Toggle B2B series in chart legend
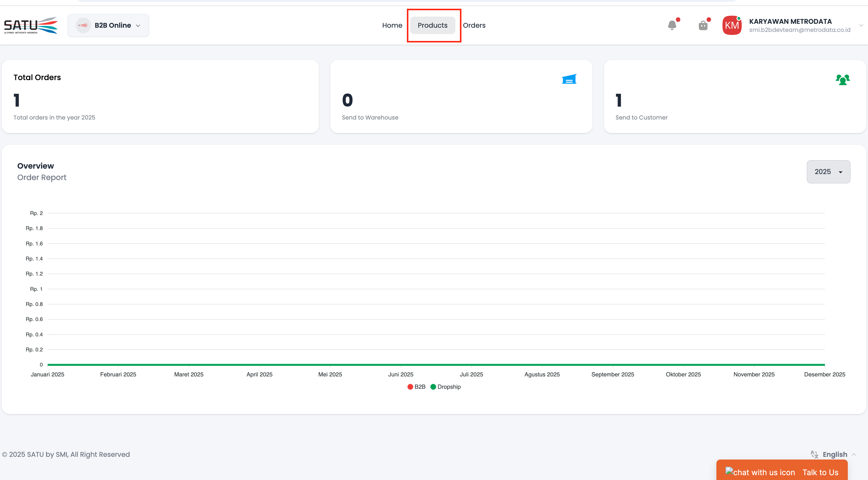The image size is (868, 480). (x=416, y=387)
